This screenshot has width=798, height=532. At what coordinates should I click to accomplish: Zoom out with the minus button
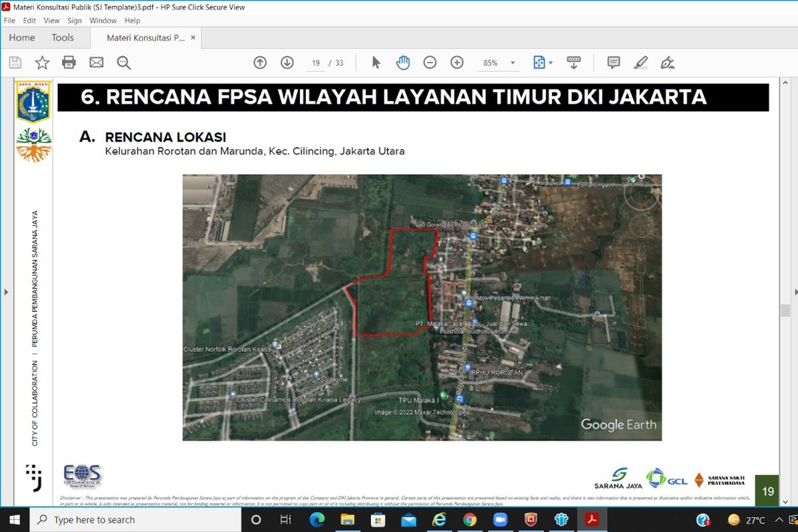pos(430,63)
